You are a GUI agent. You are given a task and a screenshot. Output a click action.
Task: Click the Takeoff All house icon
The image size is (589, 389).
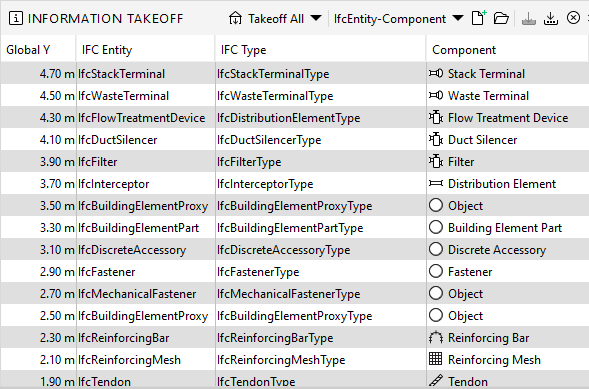235,18
